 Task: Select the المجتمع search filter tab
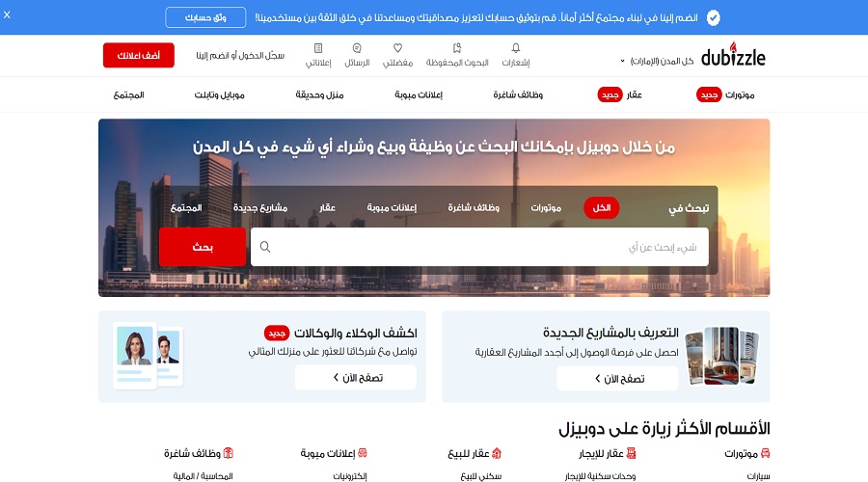[x=186, y=207]
